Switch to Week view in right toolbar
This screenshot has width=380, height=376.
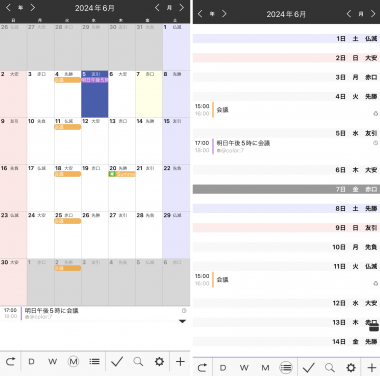[244, 368]
